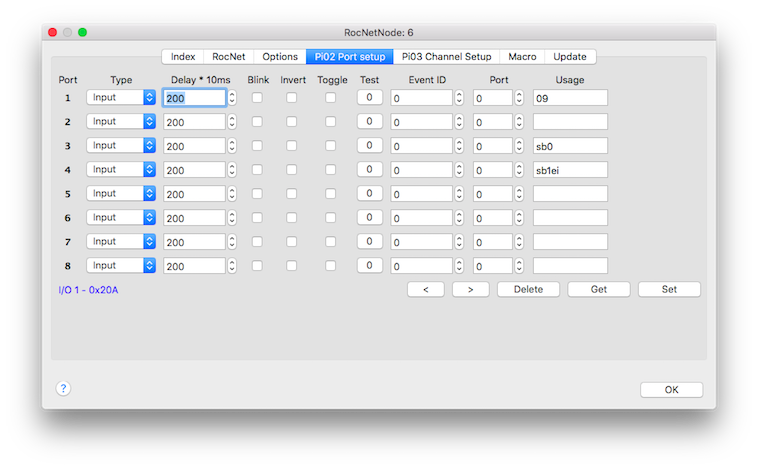Open the Type dropdown for port 8
758x469 pixels.
tap(121, 266)
